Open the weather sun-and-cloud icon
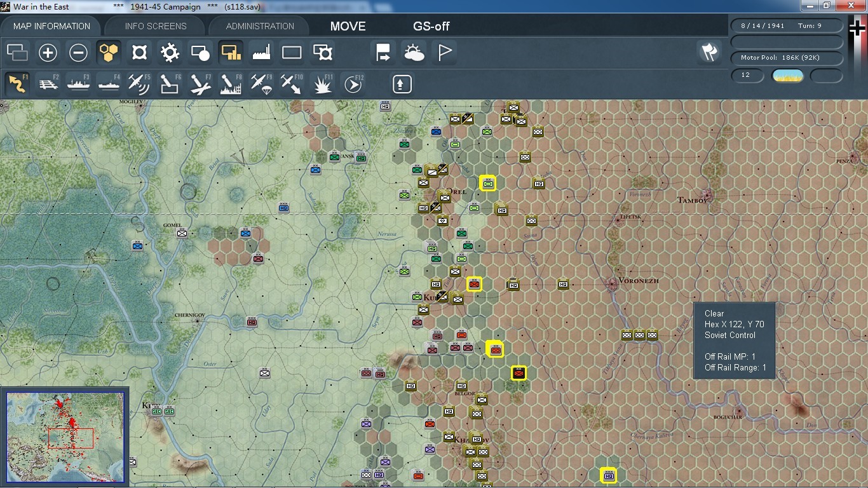Screen dimensions: 868x488 click(x=414, y=52)
